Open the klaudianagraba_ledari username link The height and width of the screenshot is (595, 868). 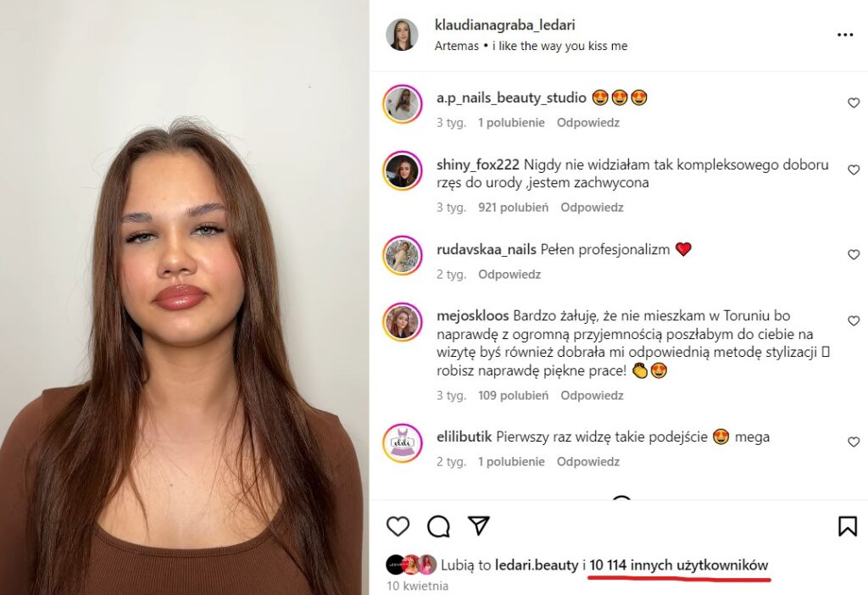(x=504, y=25)
